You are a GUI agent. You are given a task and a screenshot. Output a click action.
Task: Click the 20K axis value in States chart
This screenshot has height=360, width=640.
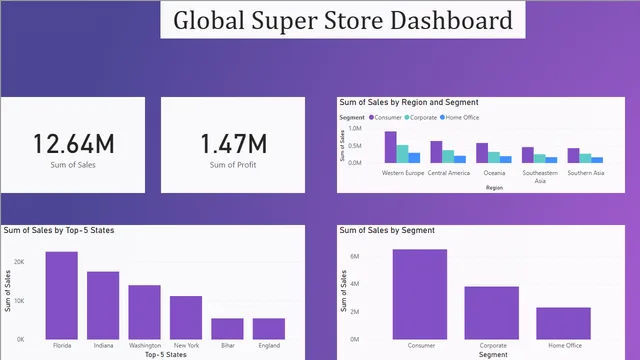(x=19, y=262)
